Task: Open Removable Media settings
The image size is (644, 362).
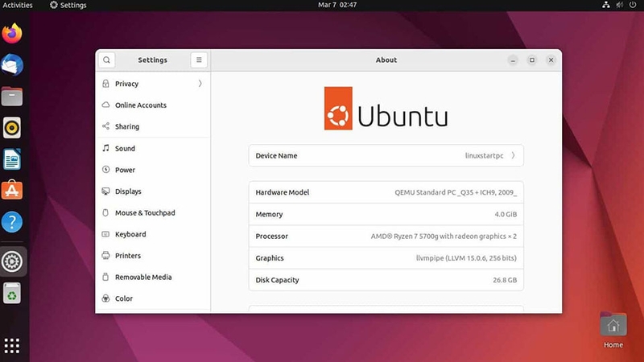Action: (x=153, y=277)
